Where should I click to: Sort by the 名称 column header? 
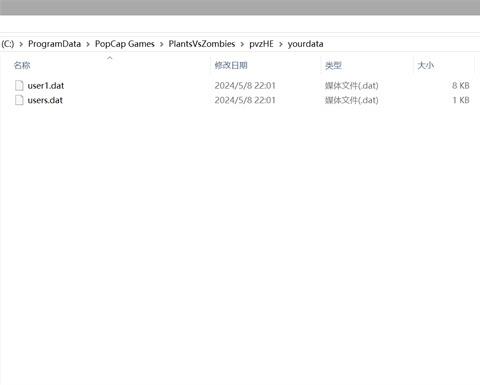[22, 65]
